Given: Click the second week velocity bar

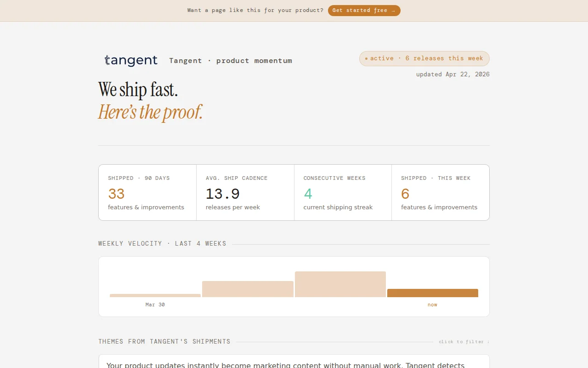Looking at the screenshot, I should click(248, 289).
